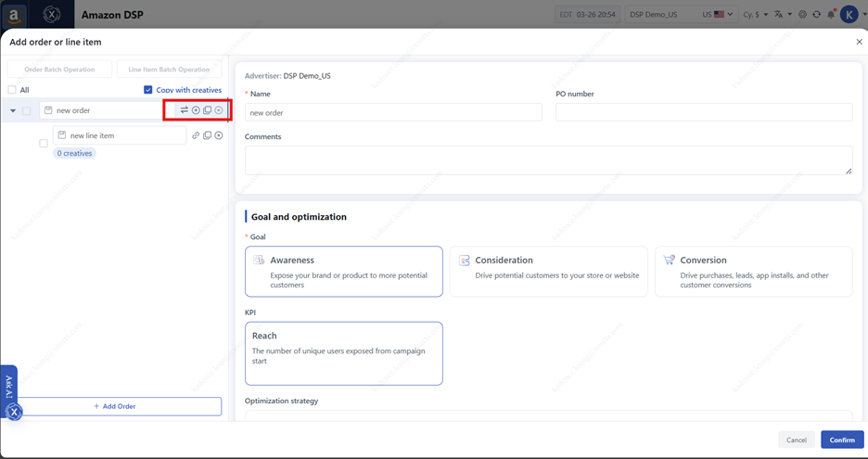The width and height of the screenshot is (868, 459).
Task: Click the refresh sync icon in header
Action: point(816,15)
